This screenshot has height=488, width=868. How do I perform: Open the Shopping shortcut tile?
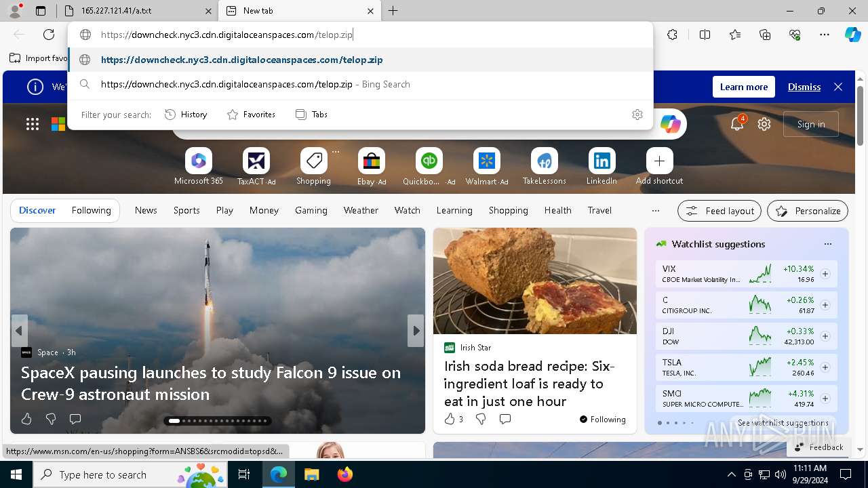click(x=314, y=167)
